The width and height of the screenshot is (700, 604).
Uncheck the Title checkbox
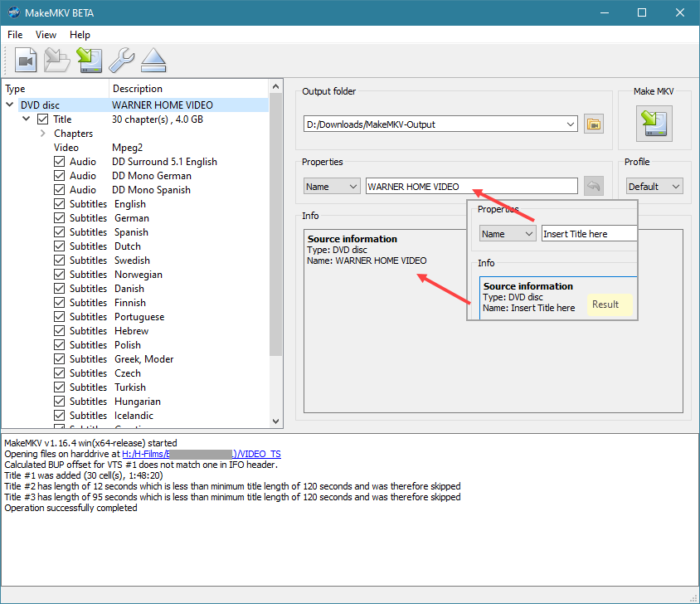click(43, 119)
